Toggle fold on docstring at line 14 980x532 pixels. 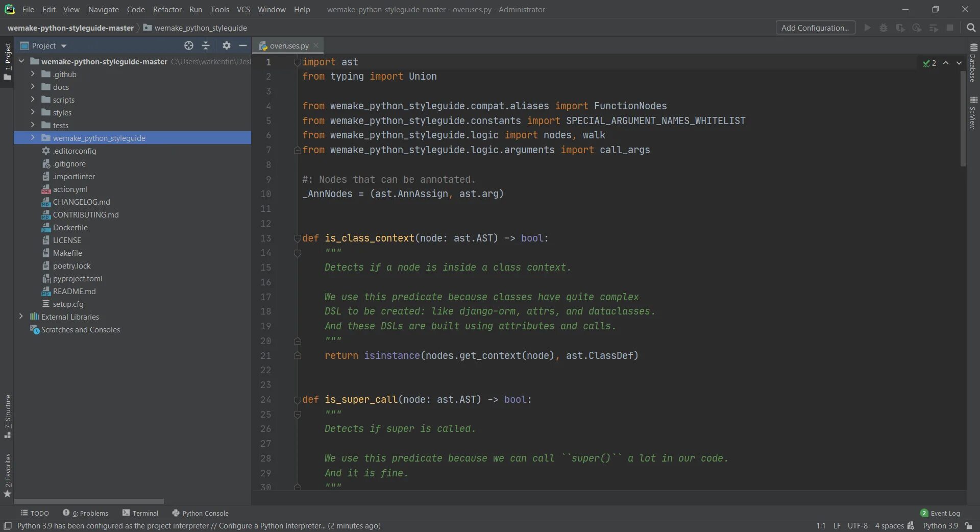point(298,253)
